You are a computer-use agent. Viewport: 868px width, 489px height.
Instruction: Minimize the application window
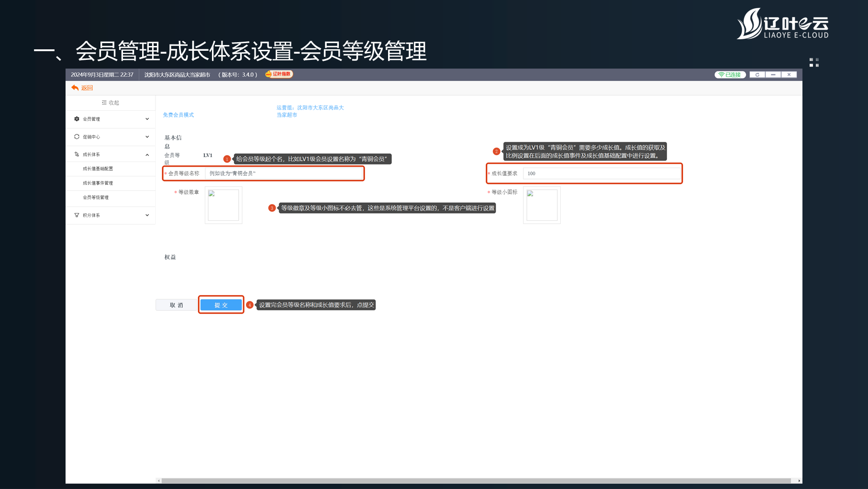(x=773, y=75)
